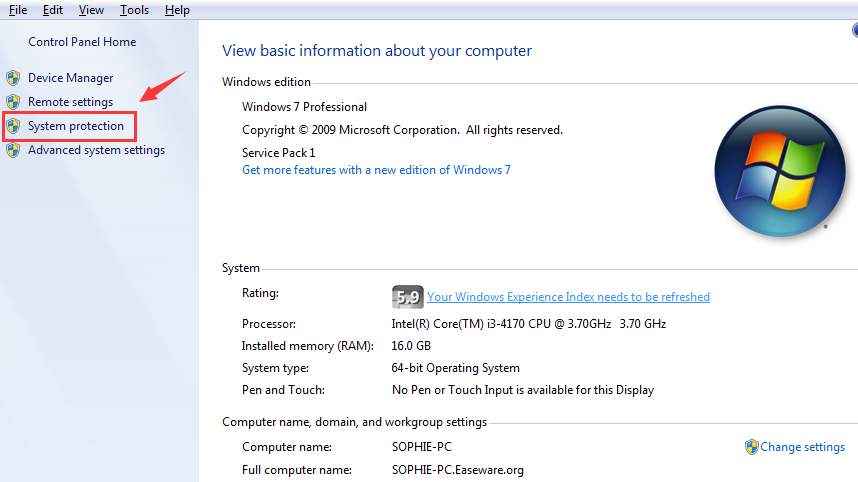Click the Remote settings shield icon
Image resolution: width=858 pixels, height=482 pixels.
pos(13,102)
